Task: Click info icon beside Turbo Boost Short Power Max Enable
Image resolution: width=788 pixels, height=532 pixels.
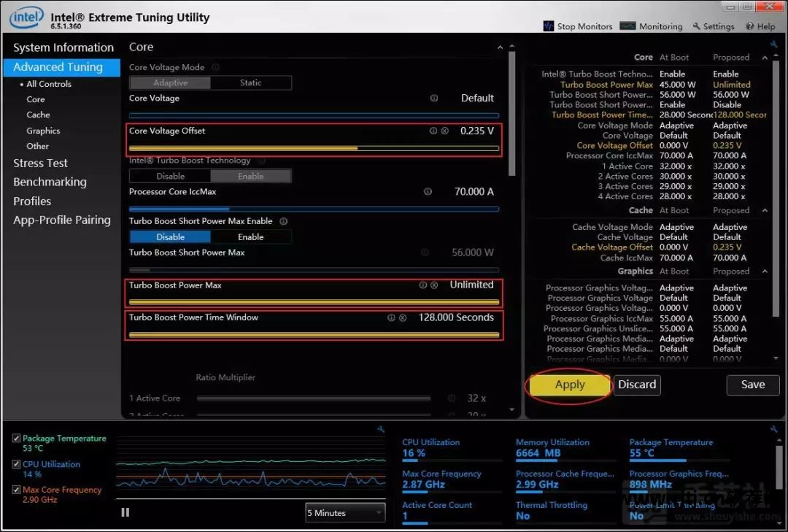Action: pyautogui.click(x=283, y=221)
